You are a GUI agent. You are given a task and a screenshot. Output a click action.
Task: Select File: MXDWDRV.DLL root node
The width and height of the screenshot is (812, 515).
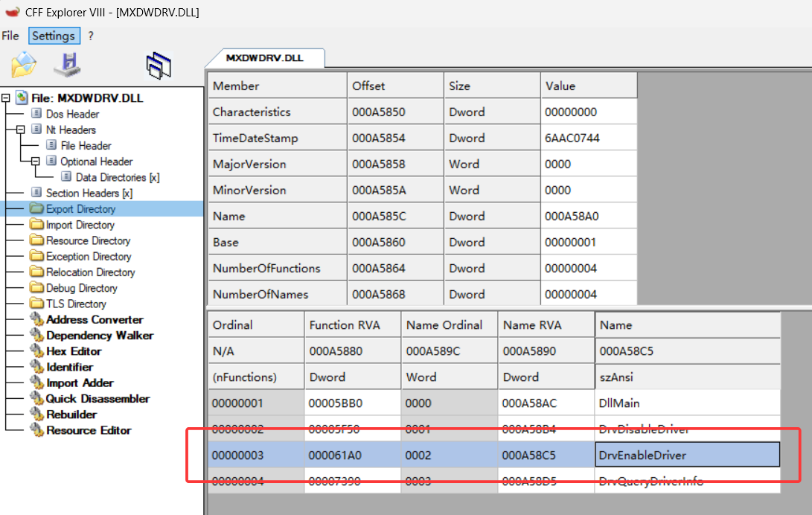click(87, 97)
